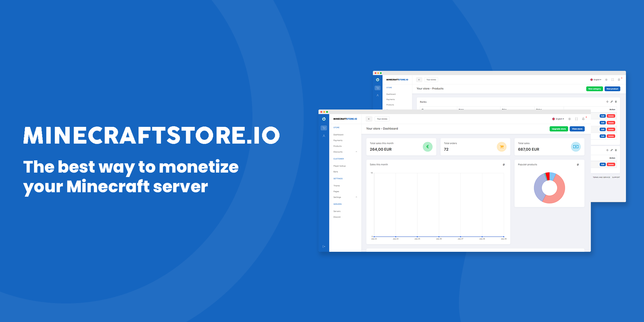644x322 pixels.
Task: Open the user profile icon in the Dashboard window sidebar
Action: click(x=324, y=136)
